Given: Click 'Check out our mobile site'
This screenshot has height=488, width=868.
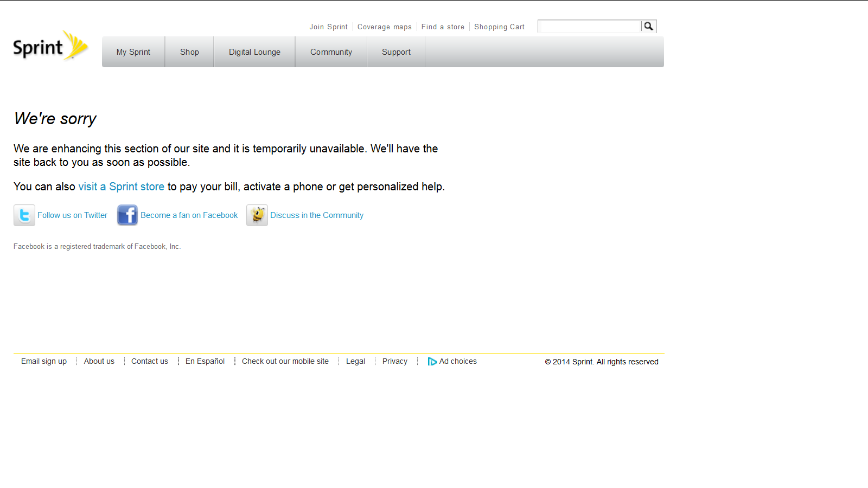Looking at the screenshot, I should click(285, 361).
